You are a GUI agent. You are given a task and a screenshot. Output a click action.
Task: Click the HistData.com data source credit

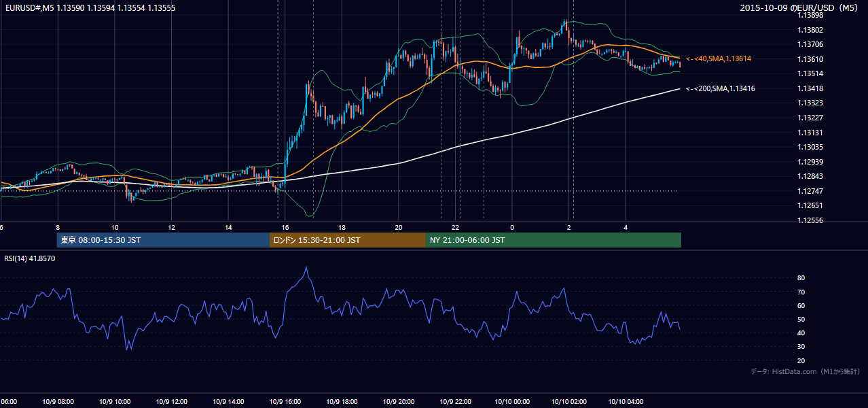pos(806,371)
